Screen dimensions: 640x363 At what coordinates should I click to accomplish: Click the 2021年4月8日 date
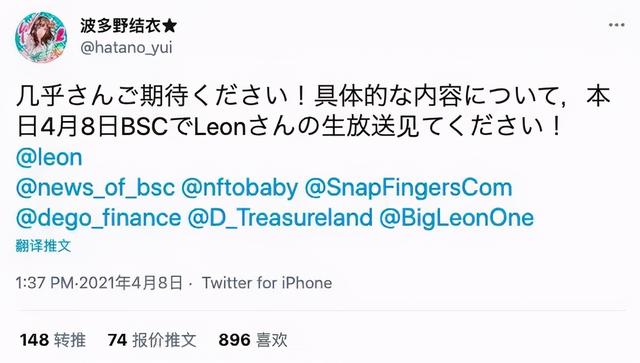[131, 283]
